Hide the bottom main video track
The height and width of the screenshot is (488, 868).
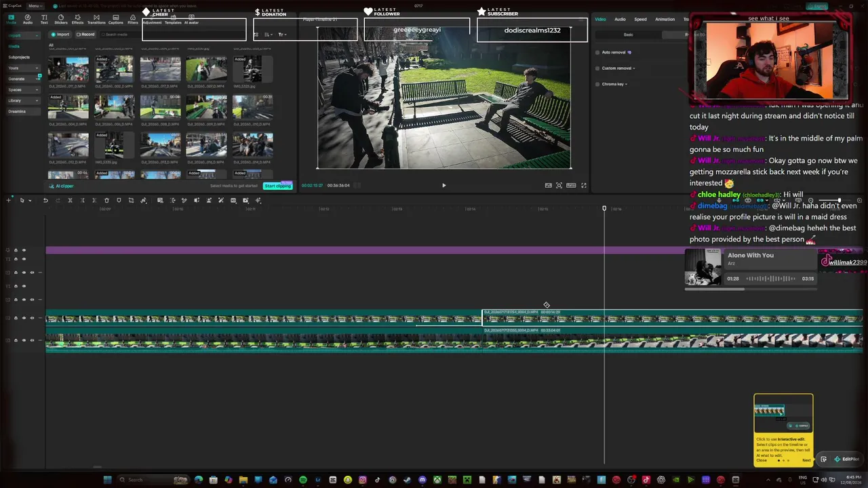tap(24, 340)
